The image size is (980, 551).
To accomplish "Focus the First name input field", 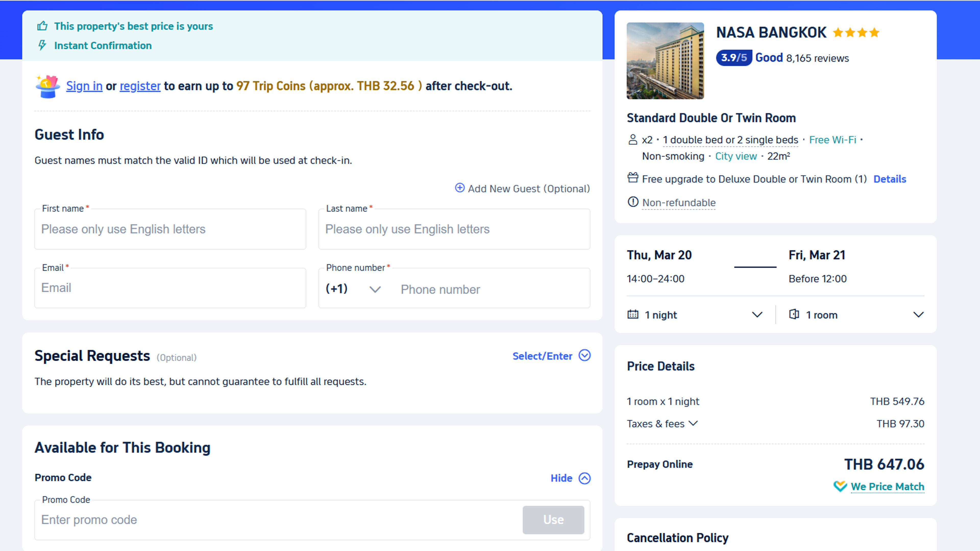I will coord(170,229).
